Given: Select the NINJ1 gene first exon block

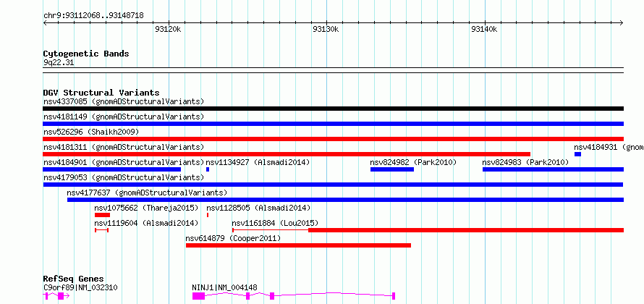Looking at the screenshot, I should point(198,296).
